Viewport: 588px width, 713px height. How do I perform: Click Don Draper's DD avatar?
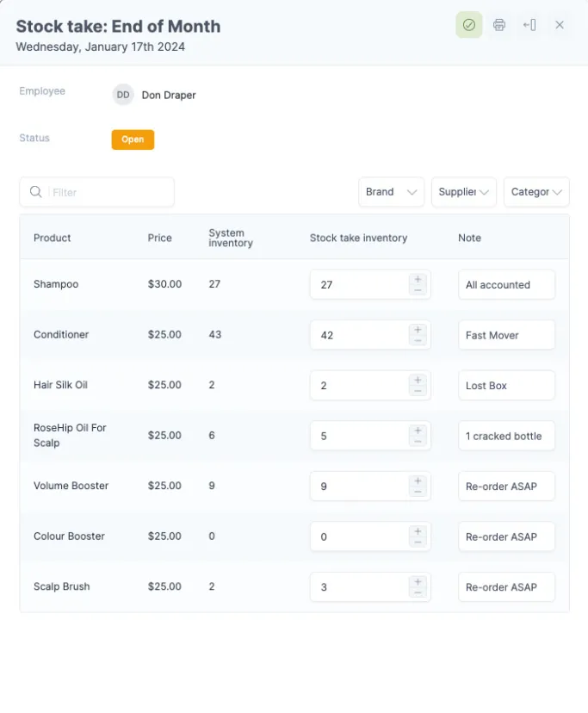(123, 95)
